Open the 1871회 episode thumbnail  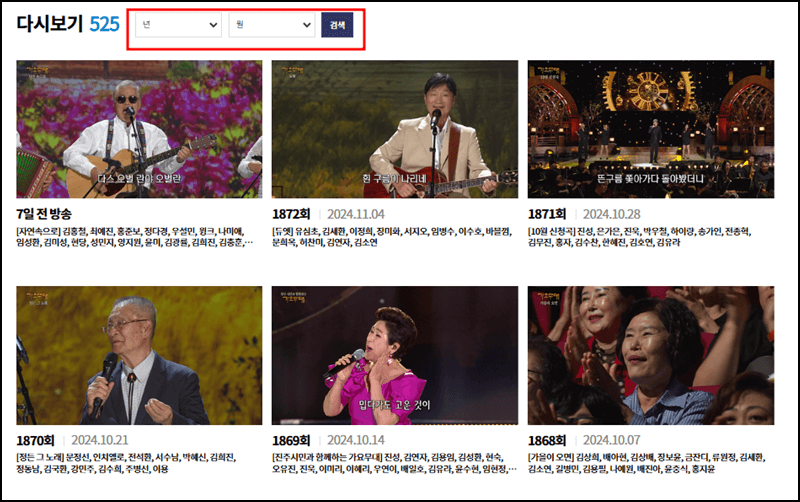pyautogui.click(x=651, y=129)
